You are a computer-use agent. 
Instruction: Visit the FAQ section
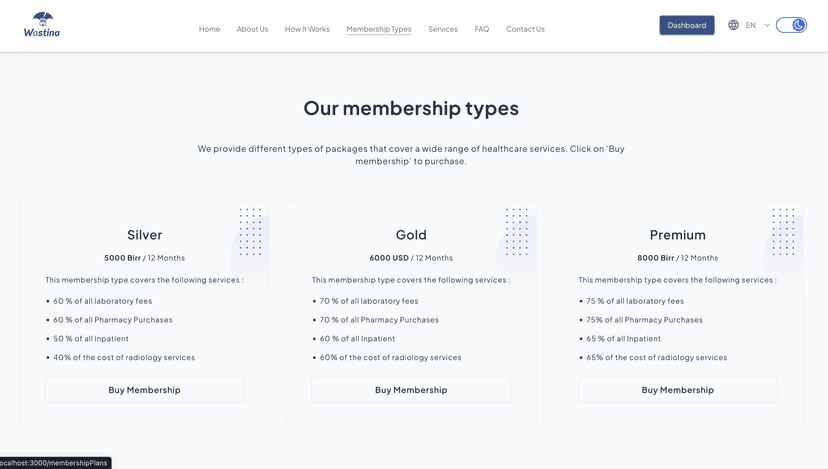pos(482,29)
